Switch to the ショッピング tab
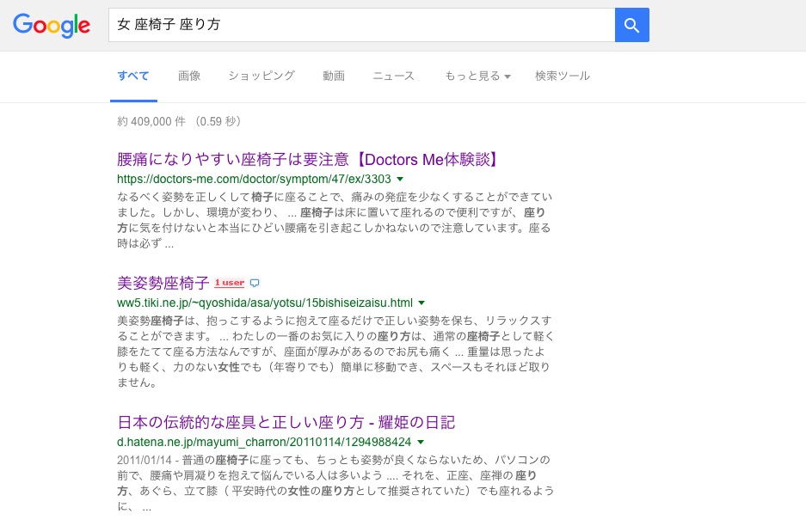This screenshot has width=806, height=532. click(261, 76)
